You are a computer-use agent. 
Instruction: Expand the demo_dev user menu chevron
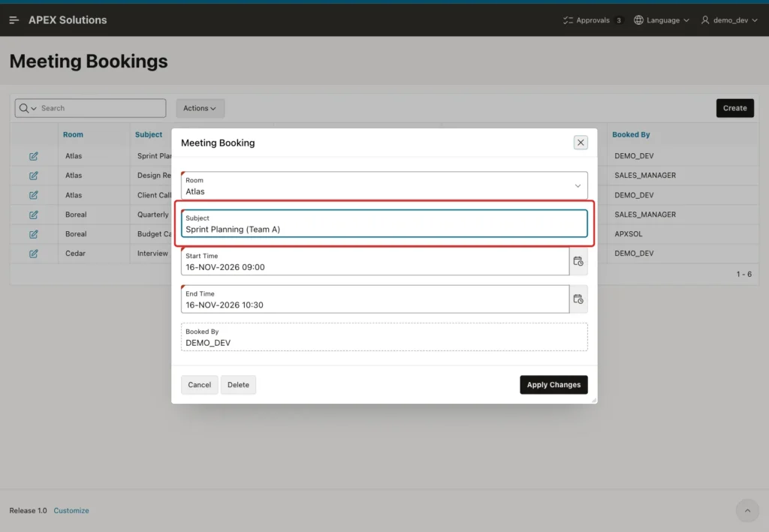(x=755, y=20)
